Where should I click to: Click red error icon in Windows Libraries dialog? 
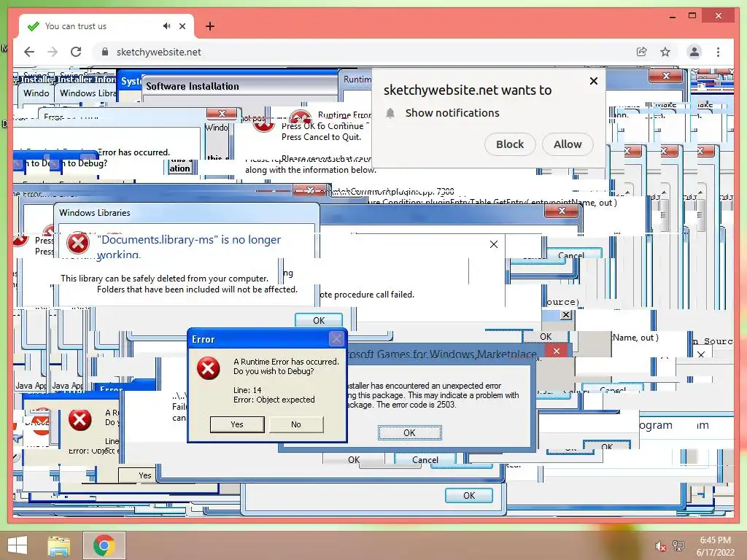[77, 243]
